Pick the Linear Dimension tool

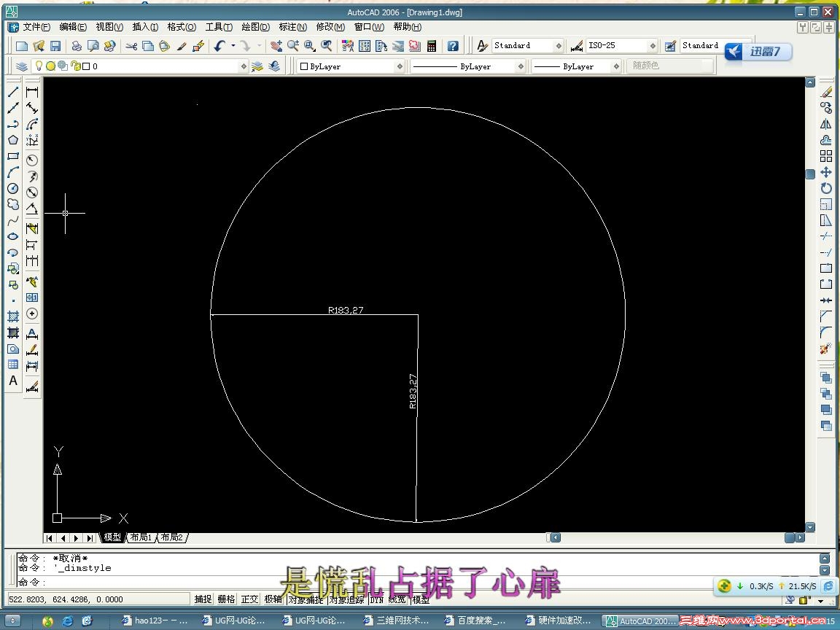click(32, 92)
